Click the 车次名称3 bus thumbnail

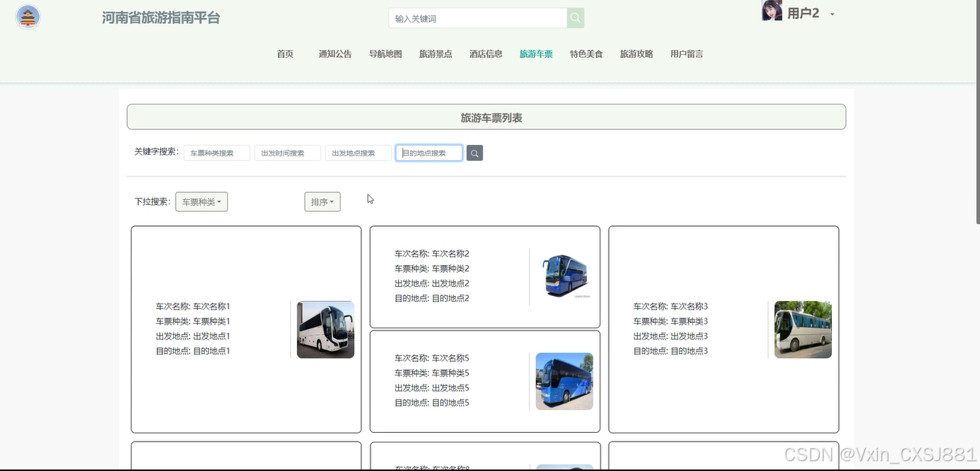click(803, 330)
